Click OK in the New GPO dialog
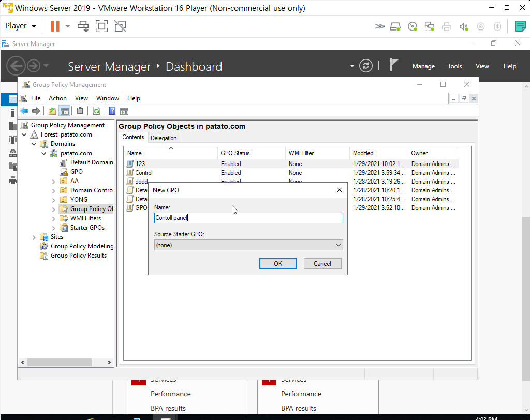This screenshot has height=420, width=530. pos(278,264)
